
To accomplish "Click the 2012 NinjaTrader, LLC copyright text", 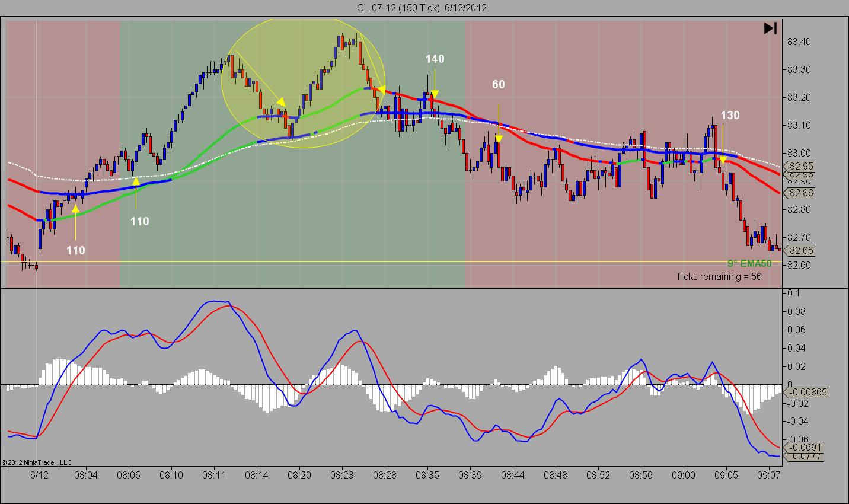I will 36,462.
